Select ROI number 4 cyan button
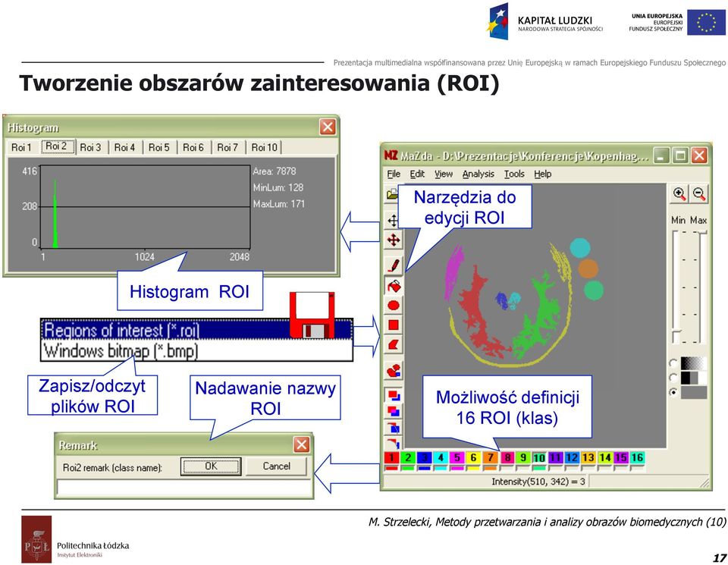This screenshot has height=565, width=728. coord(441,458)
